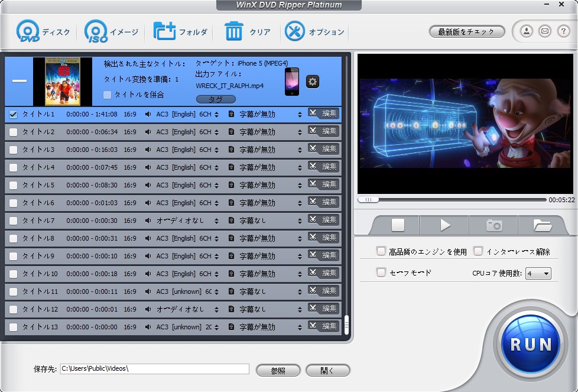Click the フォルダ folder-plus icon

point(164,31)
